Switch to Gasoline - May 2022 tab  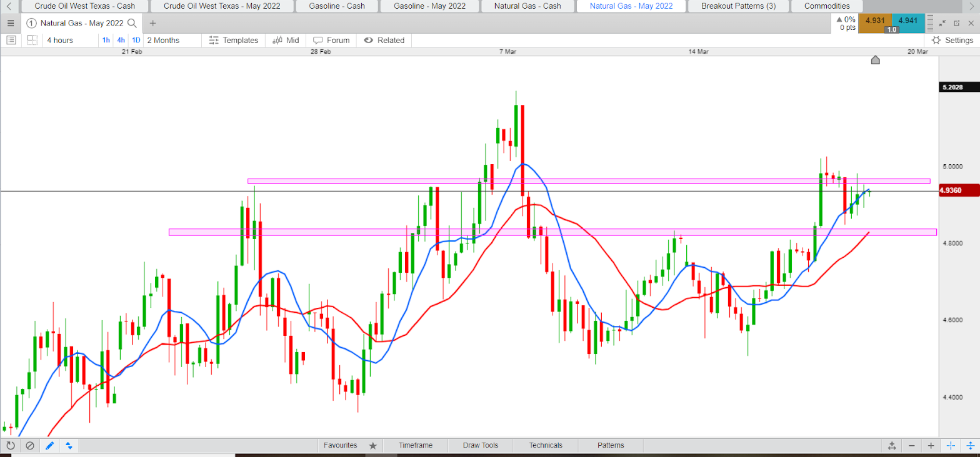(429, 6)
